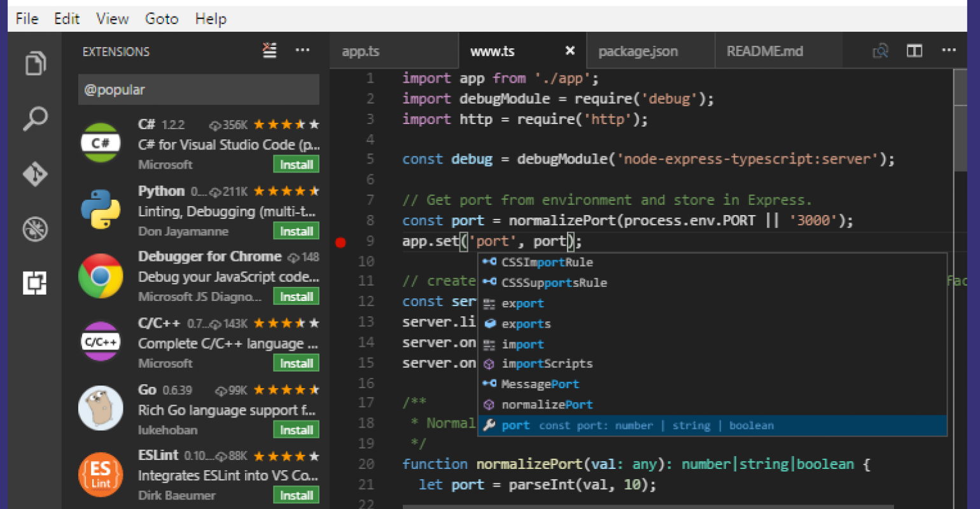Open the Explorer view in activity bar
980x509 pixels.
click(36, 63)
